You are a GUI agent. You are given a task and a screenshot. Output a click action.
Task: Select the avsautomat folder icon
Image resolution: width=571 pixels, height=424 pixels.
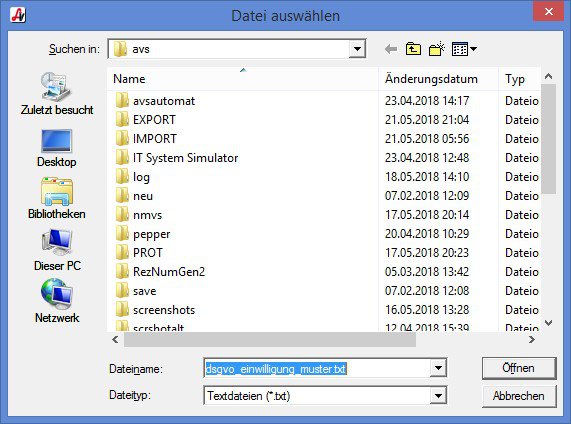(x=122, y=100)
